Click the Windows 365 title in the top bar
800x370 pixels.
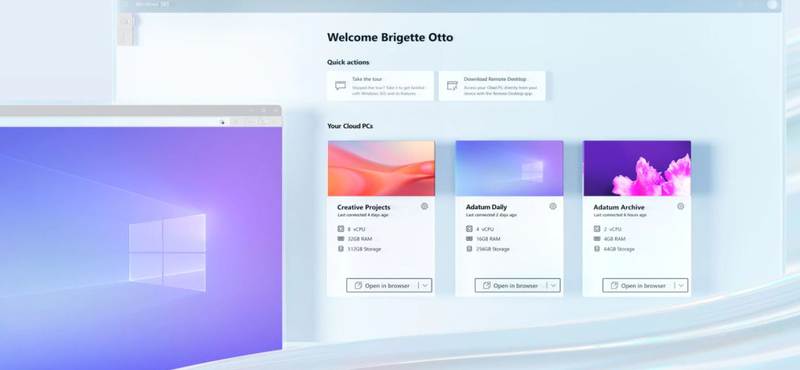click(152, 5)
